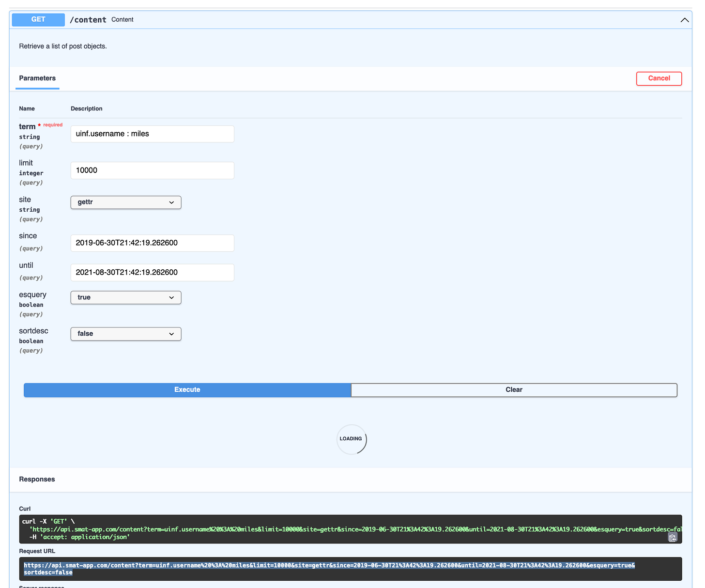Edit the until date input field
The height and width of the screenshot is (588, 705).
tap(152, 272)
